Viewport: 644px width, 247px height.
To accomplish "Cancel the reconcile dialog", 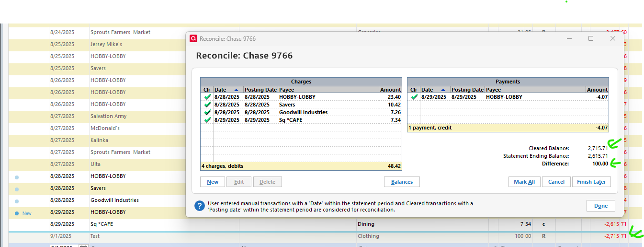I will (x=556, y=182).
